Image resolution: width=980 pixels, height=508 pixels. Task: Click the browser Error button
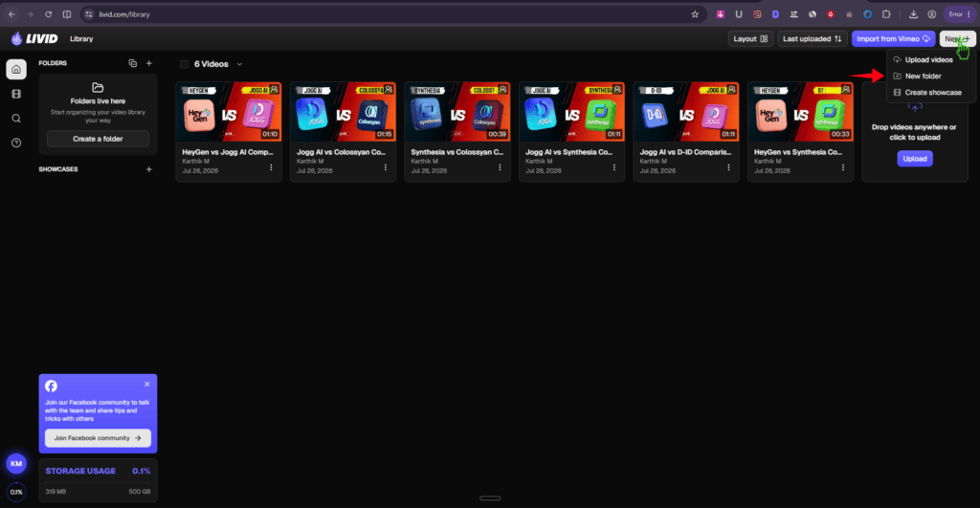pyautogui.click(x=959, y=14)
